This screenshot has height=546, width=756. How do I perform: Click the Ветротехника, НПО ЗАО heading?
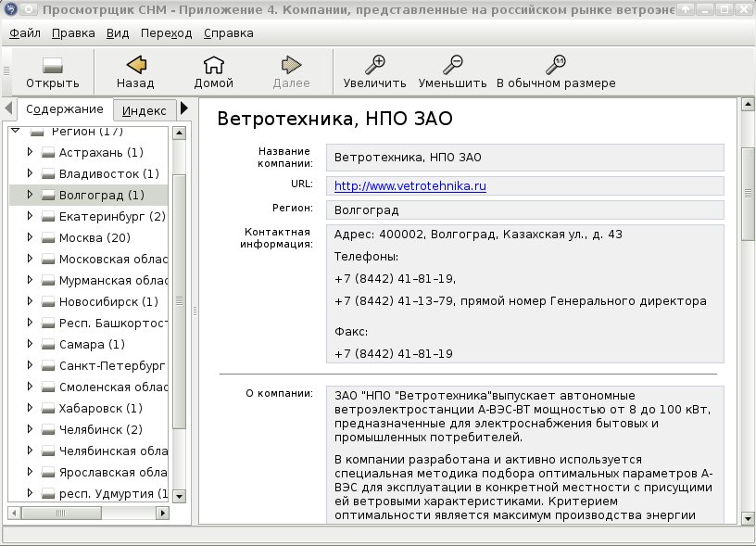point(334,119)
